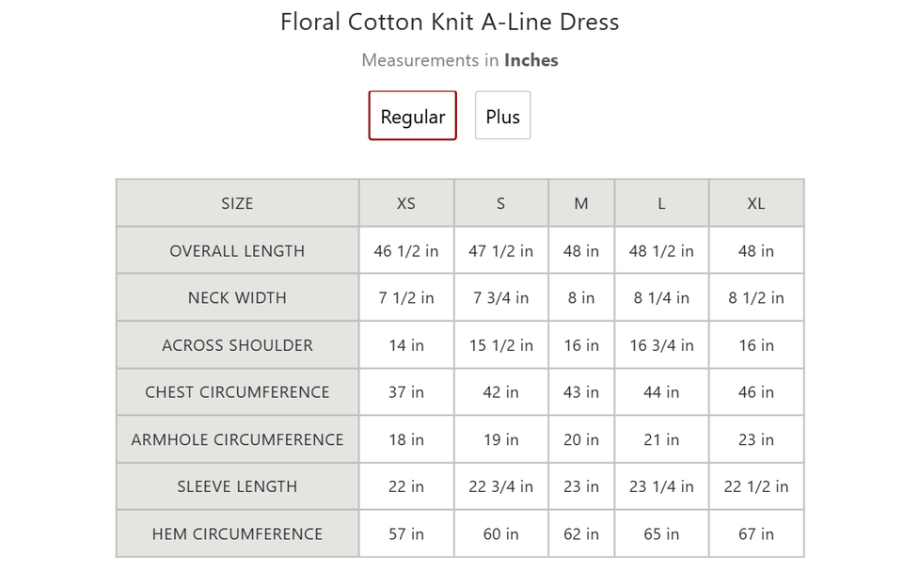Image resolution: width=903 pixels, height=588 pixels.
Task: Click the Measurements in Inches subtitle
Action: [x=460, y=60]
